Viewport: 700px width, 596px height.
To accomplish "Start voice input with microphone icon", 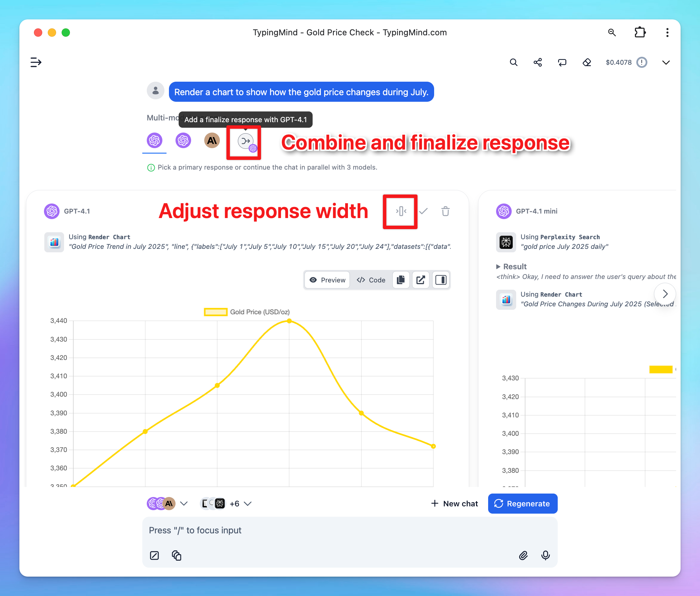I will coord(545,556).
